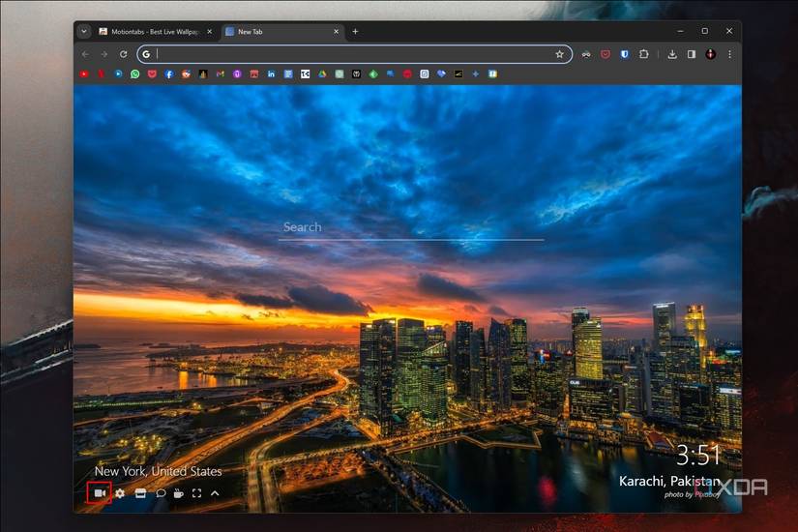Select the New Tab tab
Viewport: 798px width, 532px height.
(282, 32)
